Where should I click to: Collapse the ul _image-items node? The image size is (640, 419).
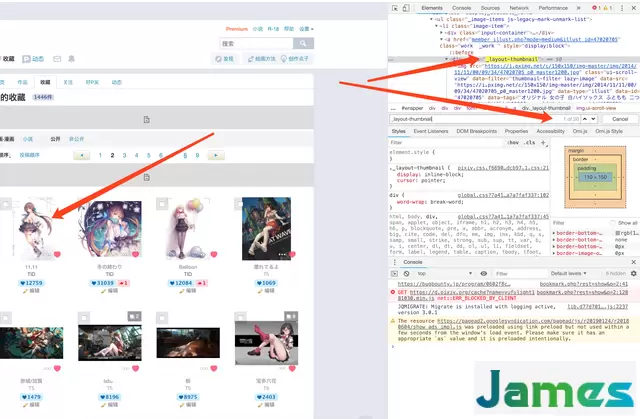point(431,19)
